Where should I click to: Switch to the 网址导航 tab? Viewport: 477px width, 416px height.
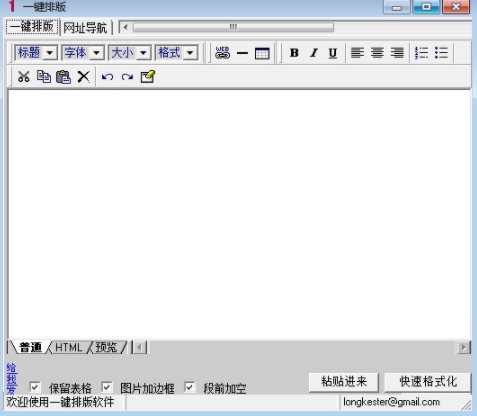click(x=85, y=28)
